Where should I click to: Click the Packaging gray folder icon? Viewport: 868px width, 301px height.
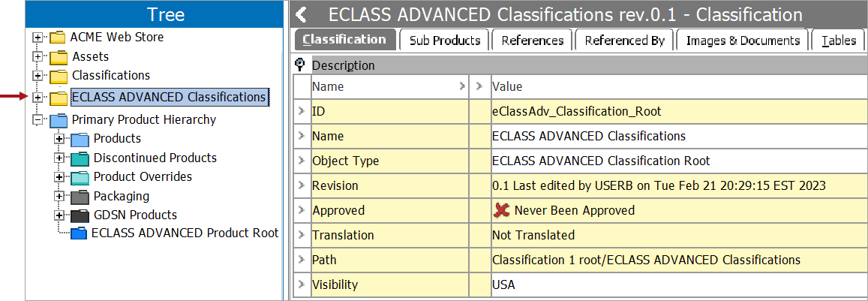80,196
